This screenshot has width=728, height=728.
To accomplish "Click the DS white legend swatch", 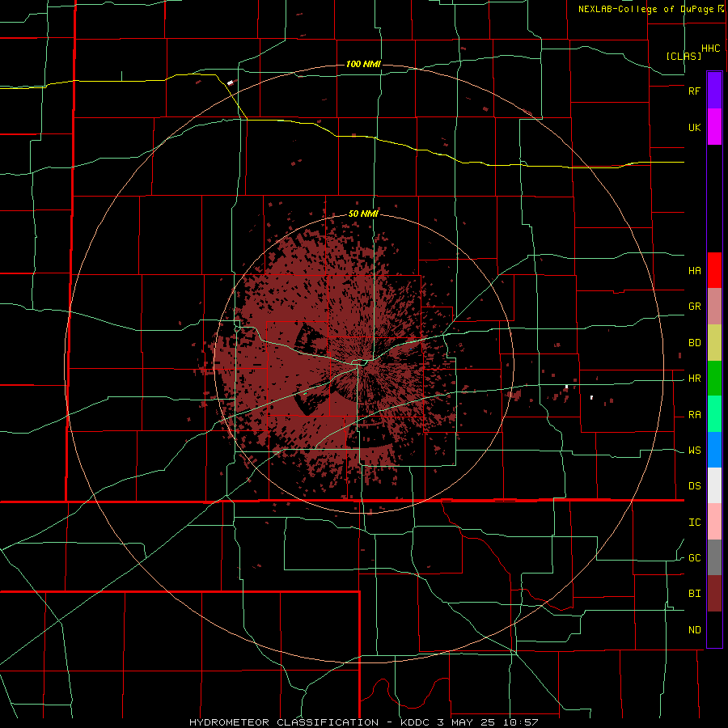I will pyautogui.click(x=714, y=485).
